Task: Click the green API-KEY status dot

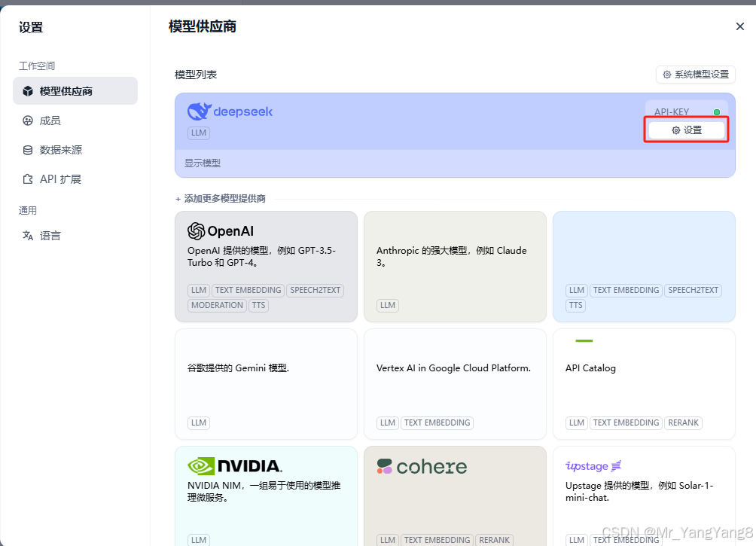Action: 717,112
